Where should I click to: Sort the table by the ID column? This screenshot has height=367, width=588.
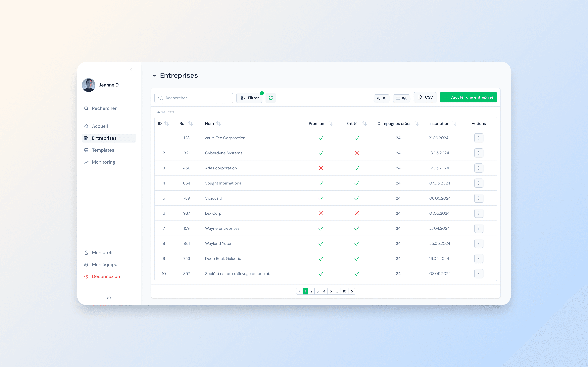[x=166, y=124]
